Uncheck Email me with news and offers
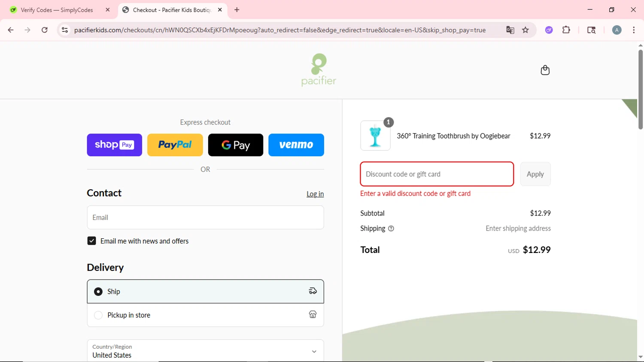Viewport: 644px width, 362px height. coord(91,241)
